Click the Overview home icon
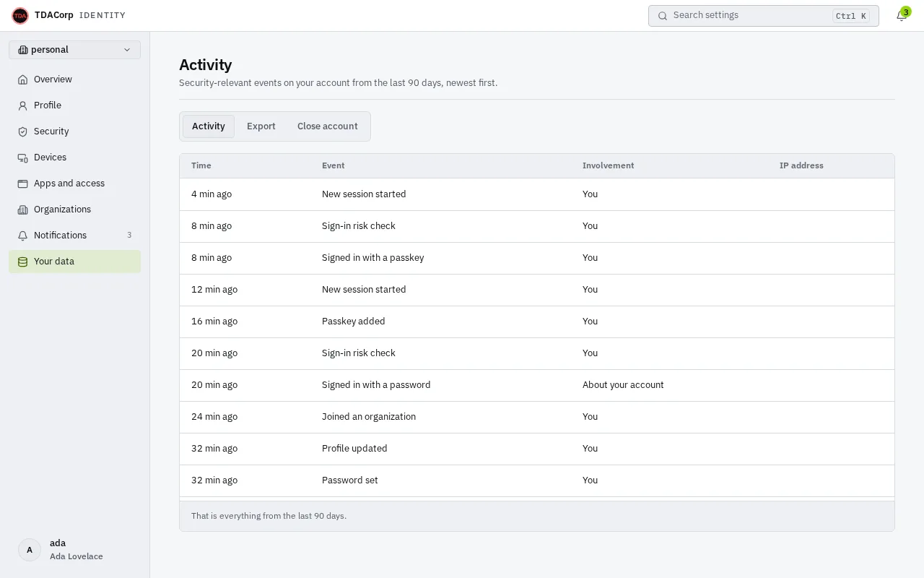Screen dimensions: 924x578 [x=22, y=79]
